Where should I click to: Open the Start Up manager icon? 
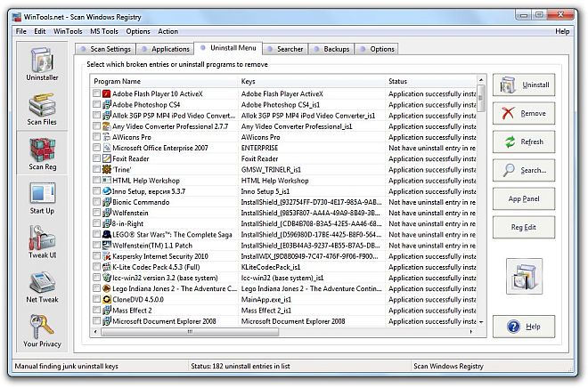(43, 198)
